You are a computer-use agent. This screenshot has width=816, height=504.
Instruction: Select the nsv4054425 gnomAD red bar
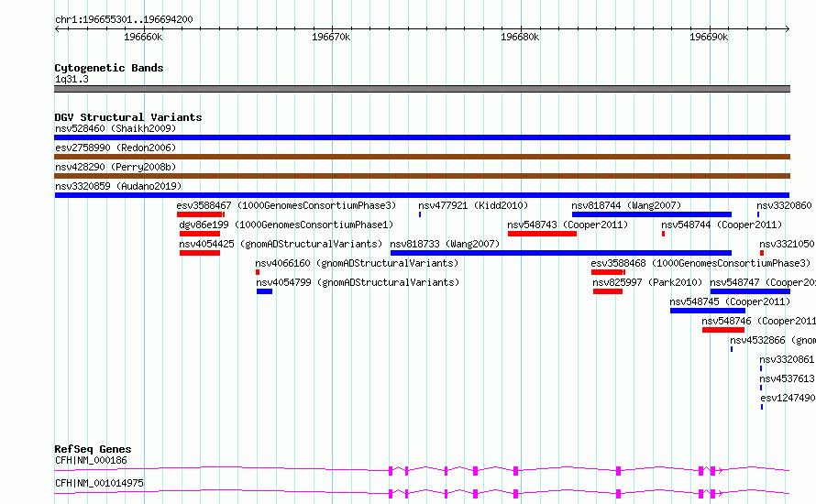pos(200,253)
